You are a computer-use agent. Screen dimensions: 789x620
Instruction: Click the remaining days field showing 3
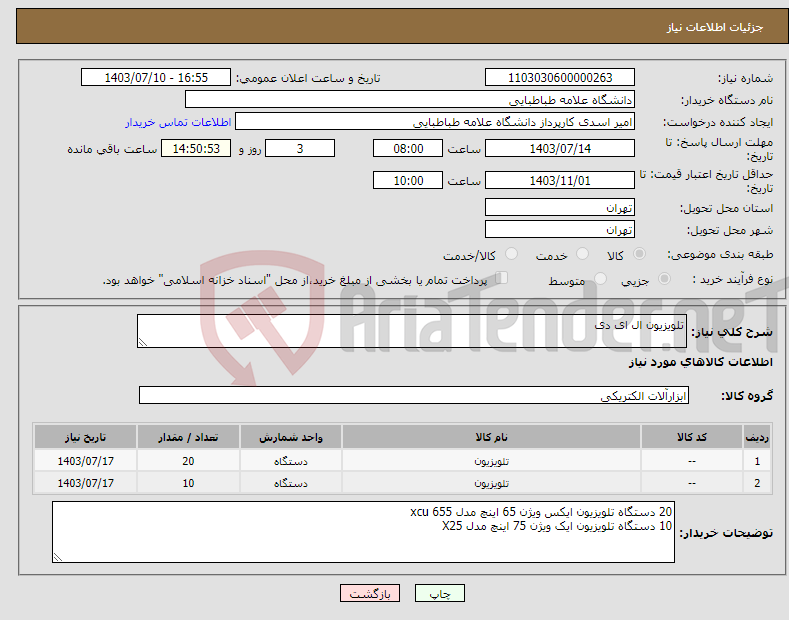point(300,148)
